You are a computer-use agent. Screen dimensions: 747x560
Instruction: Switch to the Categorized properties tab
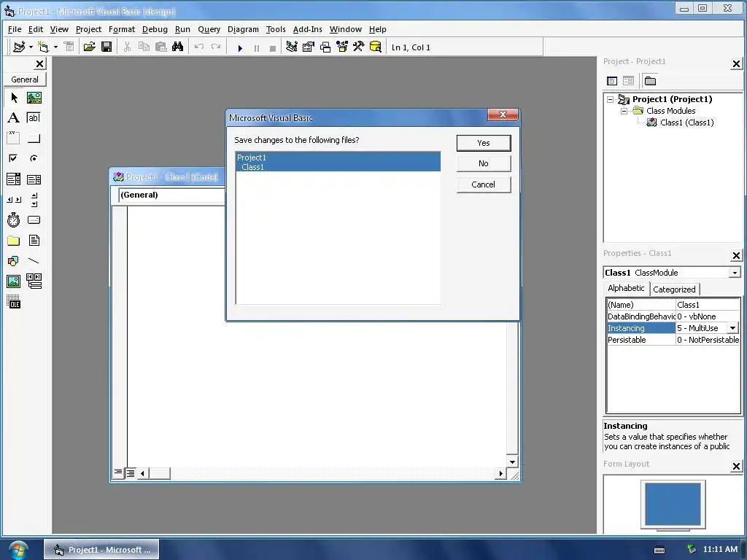pos(674,289)
